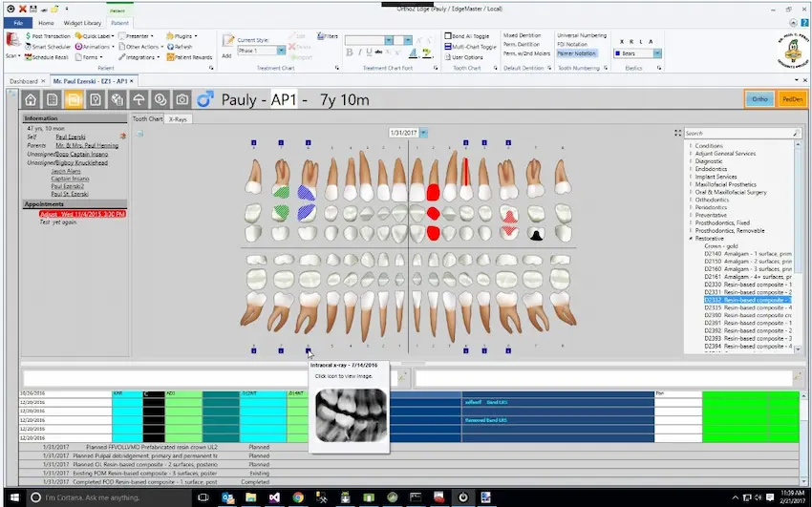The width and height of the screenshot is (812, 507).
Task: Click the intraoral x-ray thumbnail
Action: [x=352, y=415]
